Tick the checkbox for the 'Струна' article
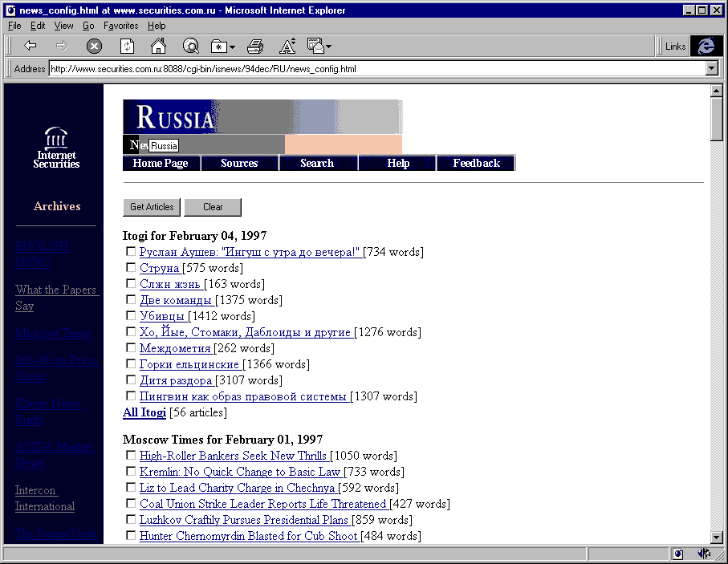The width and height of the screenshot is (728, 564). point(131,268)
